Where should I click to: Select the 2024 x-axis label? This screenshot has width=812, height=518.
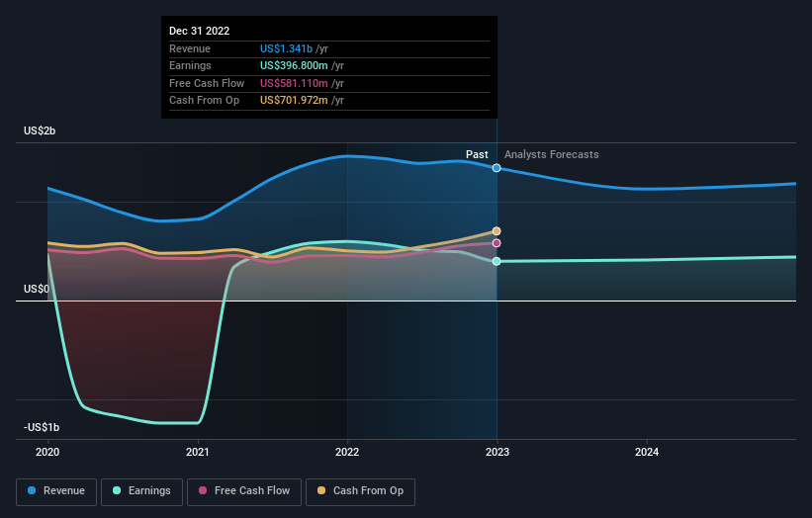coord(647,452)
